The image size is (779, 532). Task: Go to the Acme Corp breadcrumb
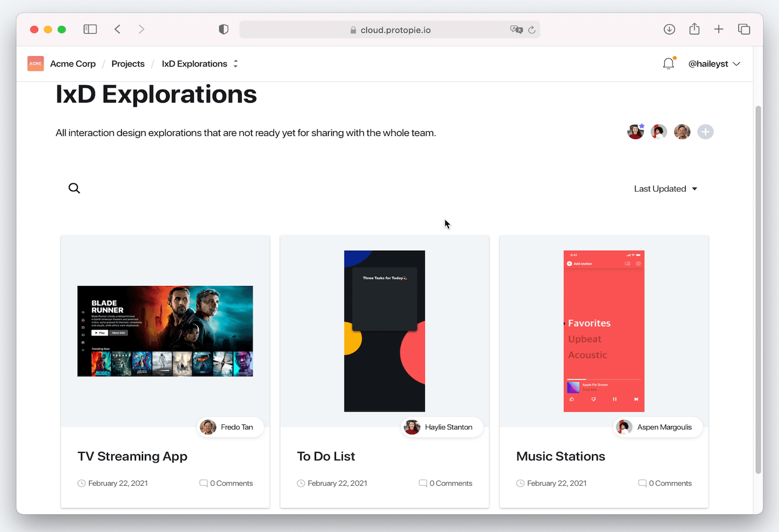pos(73,63)
